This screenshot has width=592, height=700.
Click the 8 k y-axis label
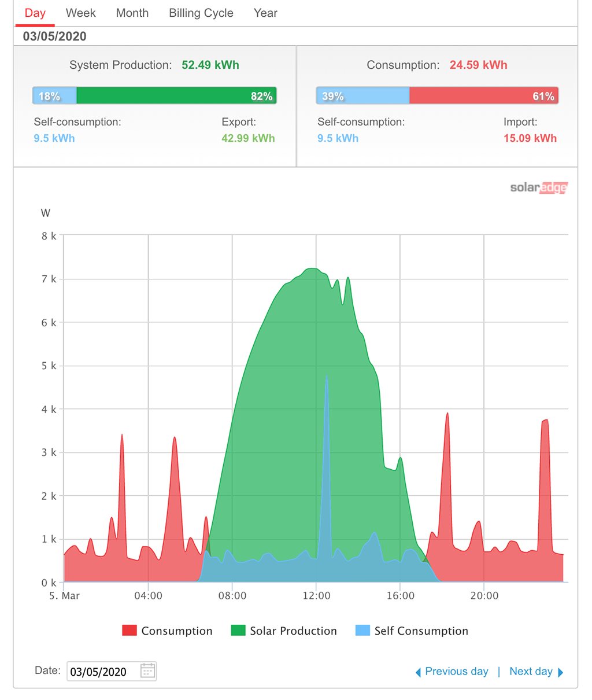click(x=49, y=236)
